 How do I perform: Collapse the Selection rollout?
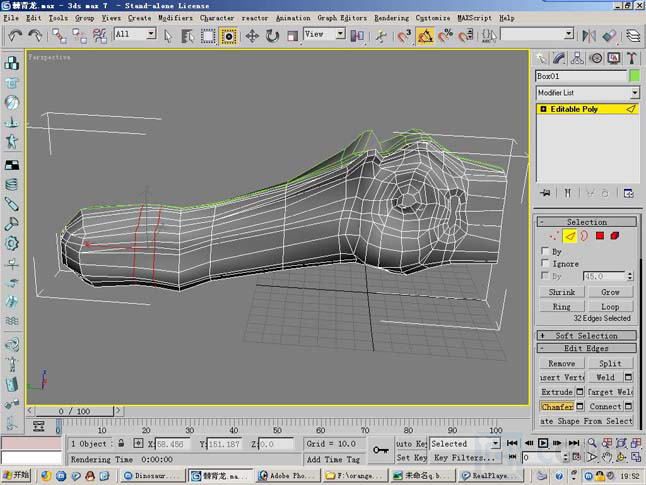[587, 222]
